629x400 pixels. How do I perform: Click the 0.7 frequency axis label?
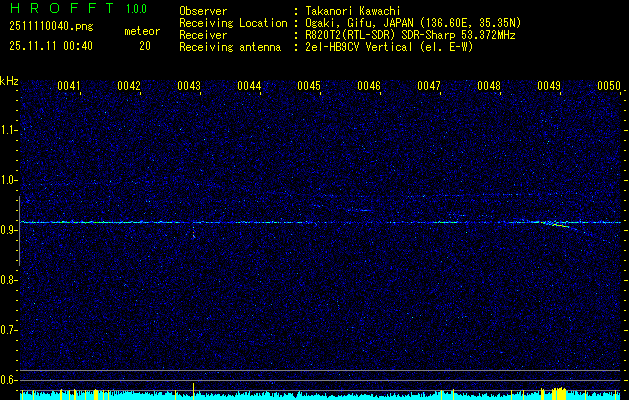point(9,329)
